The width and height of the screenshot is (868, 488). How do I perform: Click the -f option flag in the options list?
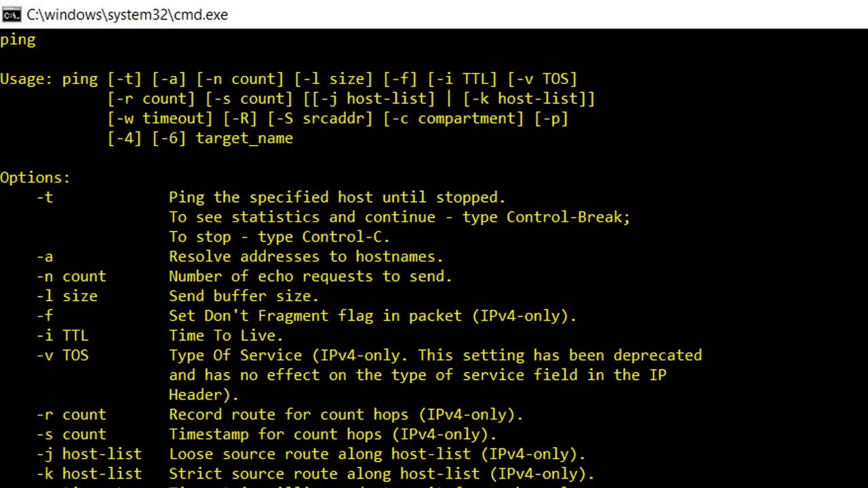[45, 315]
